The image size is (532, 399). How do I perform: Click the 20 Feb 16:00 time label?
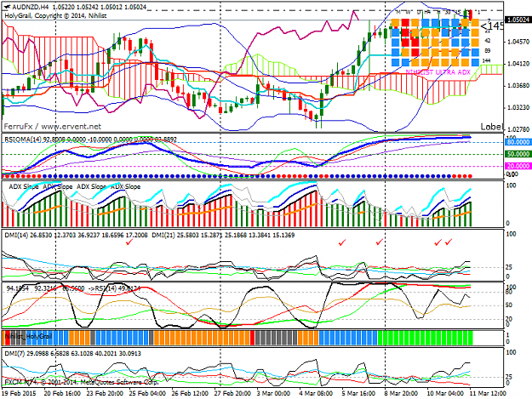click(x=62, y=394)
